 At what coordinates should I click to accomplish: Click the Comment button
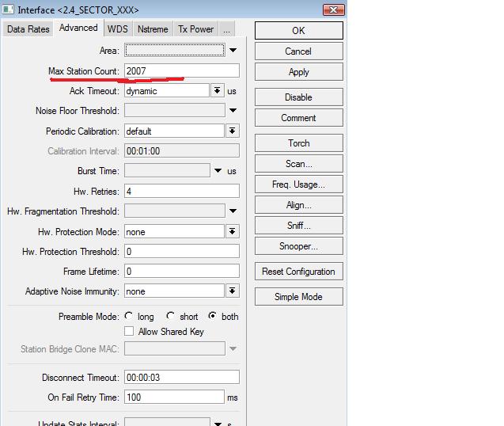pyautogui.click(x=298, y=118)
